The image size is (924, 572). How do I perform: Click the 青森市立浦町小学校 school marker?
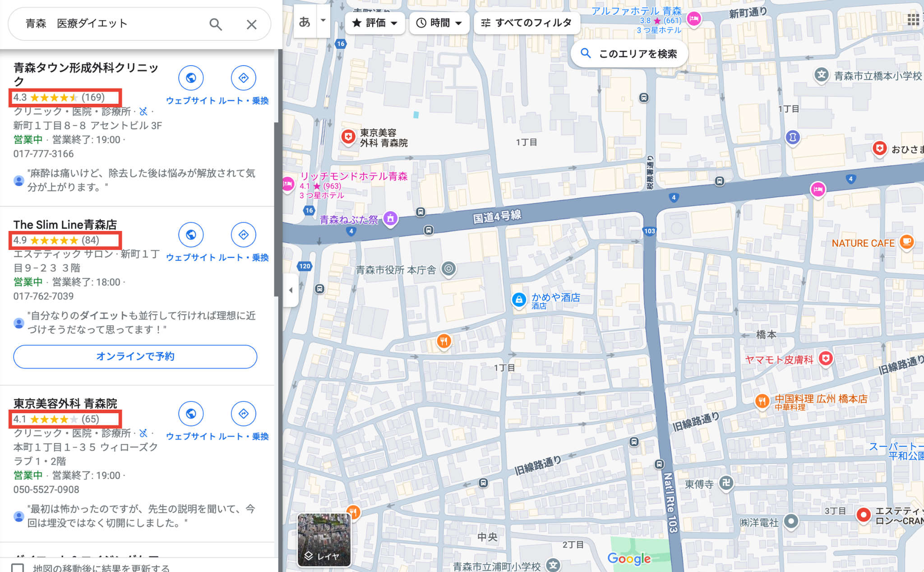553,565
